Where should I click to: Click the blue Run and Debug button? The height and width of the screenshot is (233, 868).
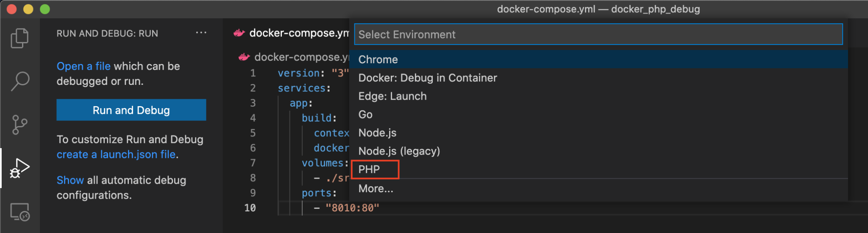pyautogui.click(x=131, y=110)
